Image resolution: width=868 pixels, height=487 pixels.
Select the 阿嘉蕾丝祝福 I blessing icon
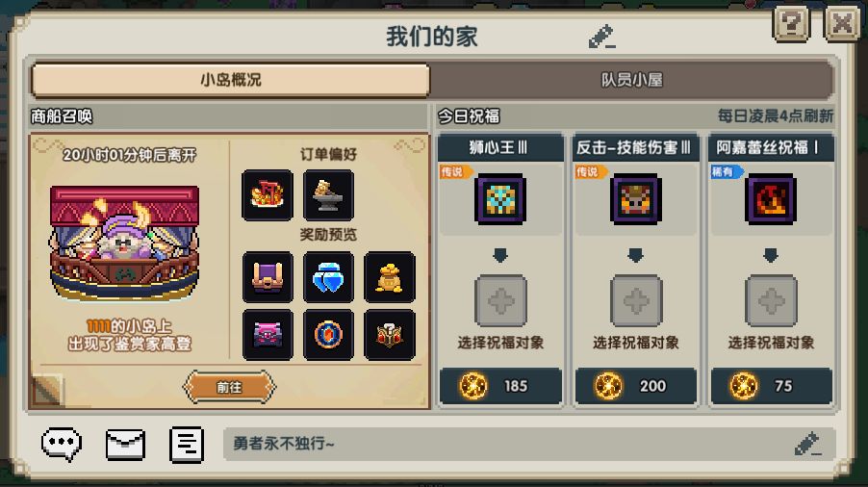(771, 199)
